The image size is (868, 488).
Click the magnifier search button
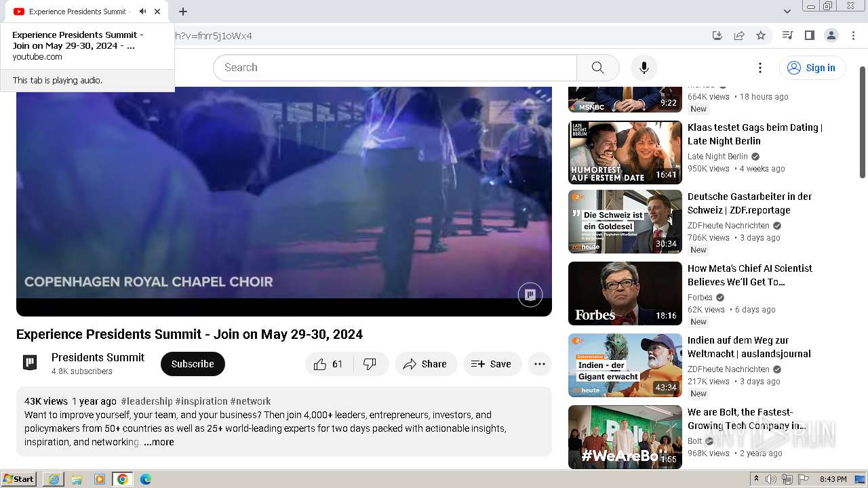pyautogui.click(x=597, y=68)
